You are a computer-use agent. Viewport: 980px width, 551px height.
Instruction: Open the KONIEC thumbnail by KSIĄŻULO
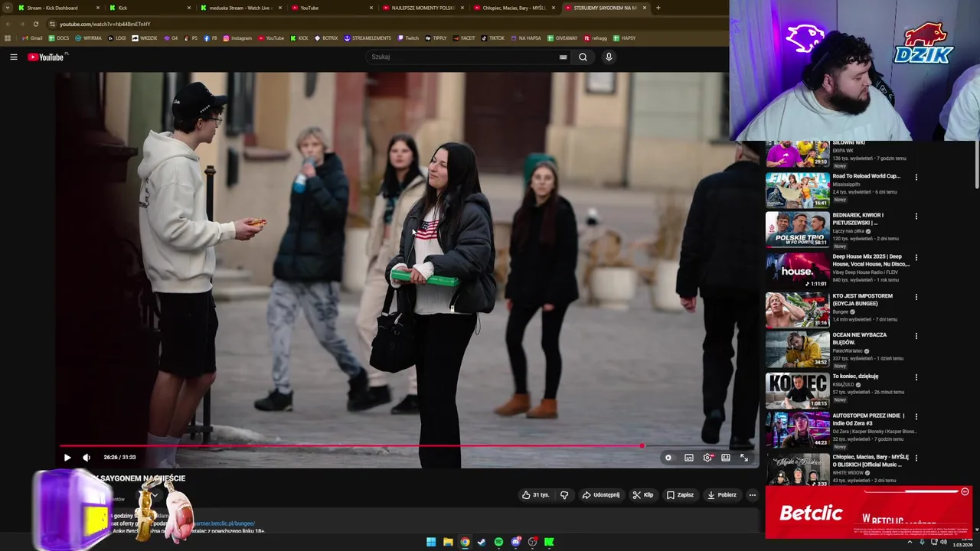click(x=797, y=390)
